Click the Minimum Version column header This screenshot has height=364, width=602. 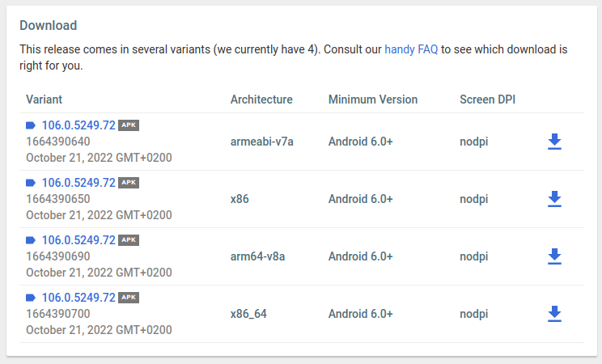point(373,99)
